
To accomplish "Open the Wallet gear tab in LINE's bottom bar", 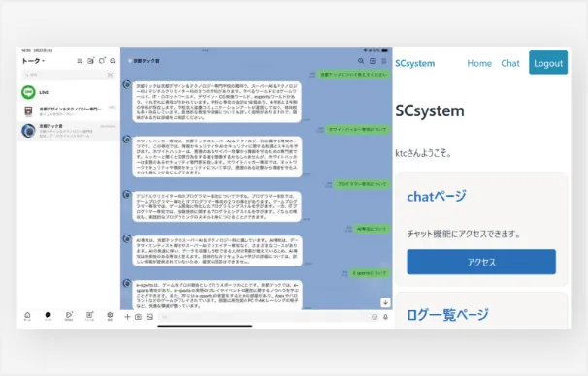I will click(x=110, y=316).
